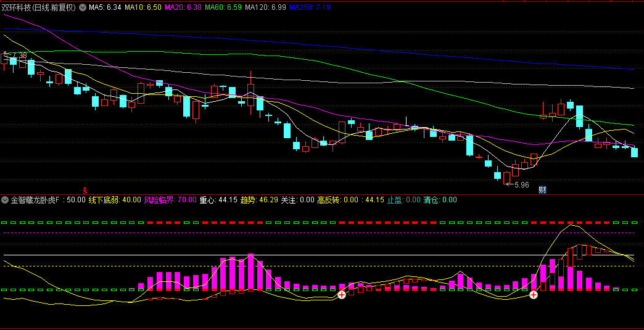Image resolution: width=644 pixels, height=330 pixels.
Task: Click the blue 财 financial report marker
Action: point(543,190)
